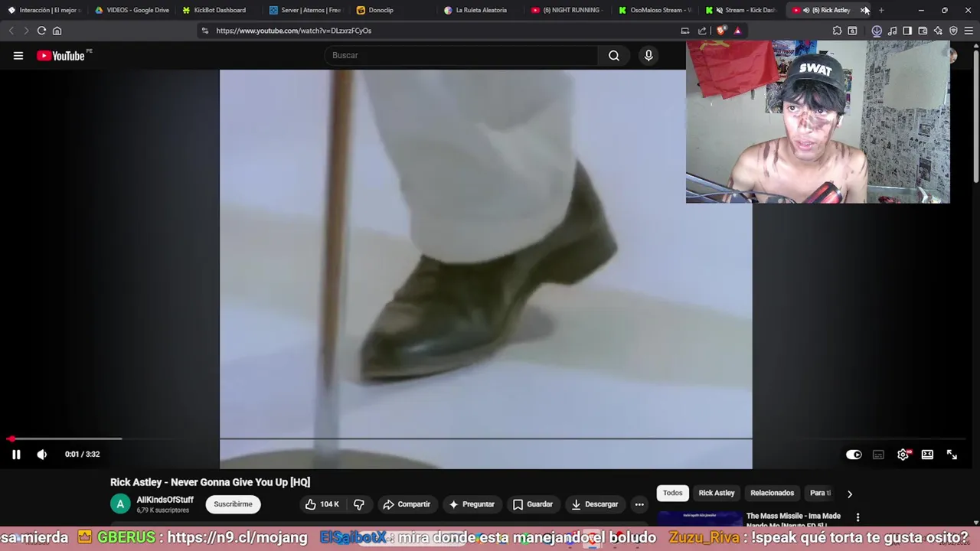The width and height of the screenshot is (980, 551).
Task: Switch to the VIDEOS - Google Drive tab
Action: click(132, 10)
